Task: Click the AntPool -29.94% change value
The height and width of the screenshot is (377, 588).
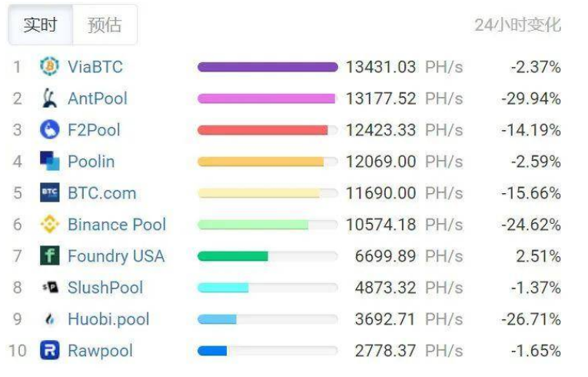Action: click(531, 98)
